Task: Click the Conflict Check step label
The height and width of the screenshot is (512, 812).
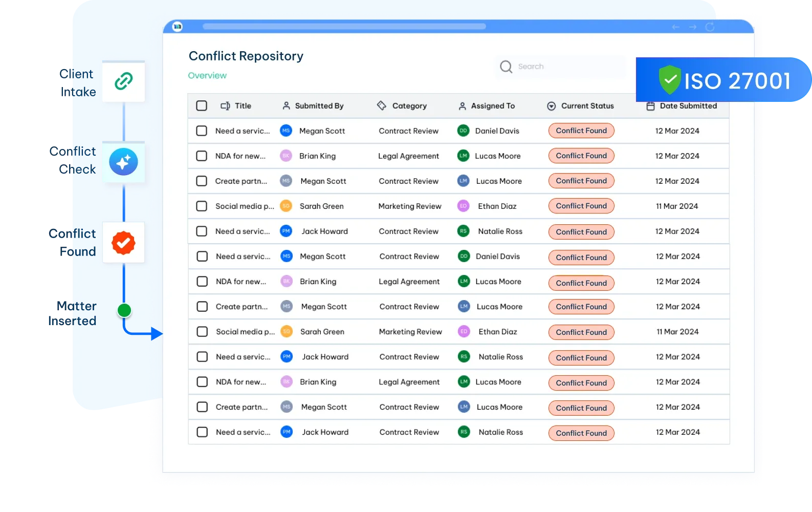Action: pyautogui.click(x=73, y=160)
